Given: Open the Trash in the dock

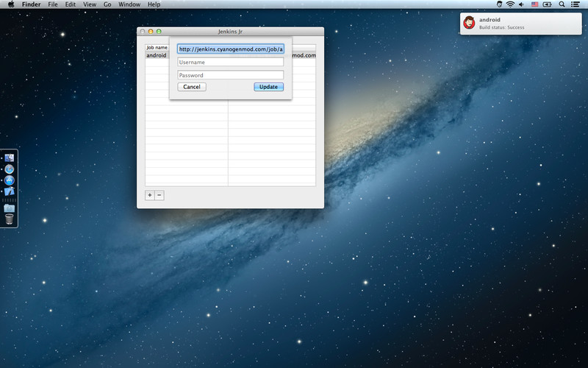Looking at the screenshot, I should [10, 219].
